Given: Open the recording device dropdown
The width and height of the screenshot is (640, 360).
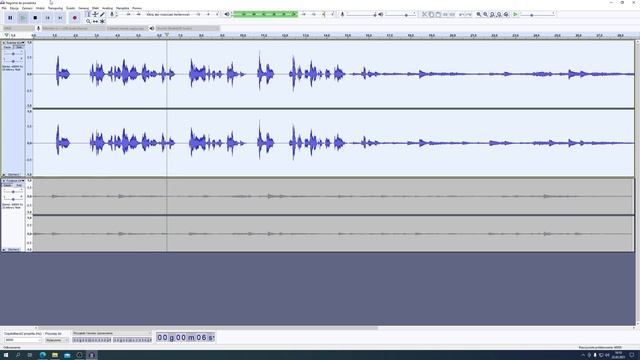Looking at the screenshot, I should 74,28.
